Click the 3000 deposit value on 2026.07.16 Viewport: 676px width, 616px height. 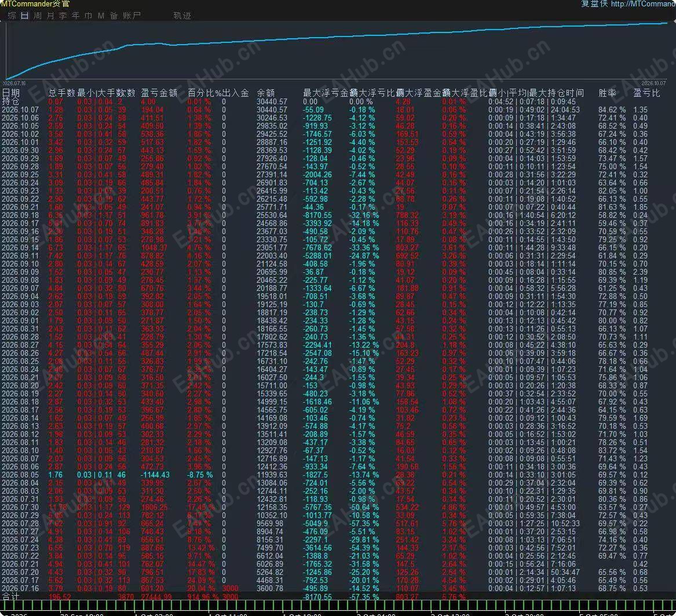coord(230,588)
